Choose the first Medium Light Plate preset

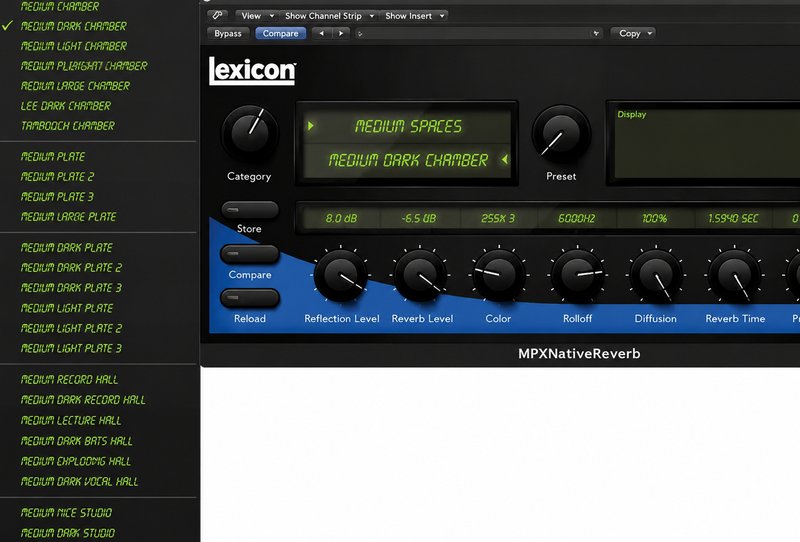(67, 308)
